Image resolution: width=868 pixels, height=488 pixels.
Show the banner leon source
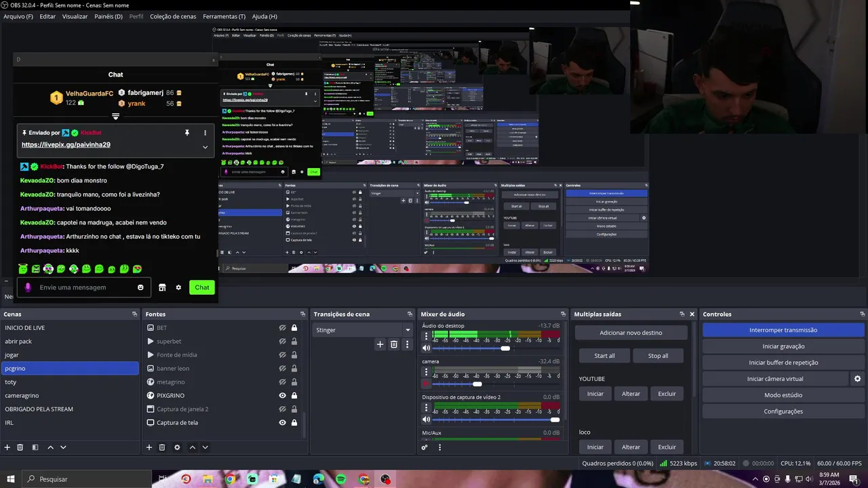(x=282, y=368)
